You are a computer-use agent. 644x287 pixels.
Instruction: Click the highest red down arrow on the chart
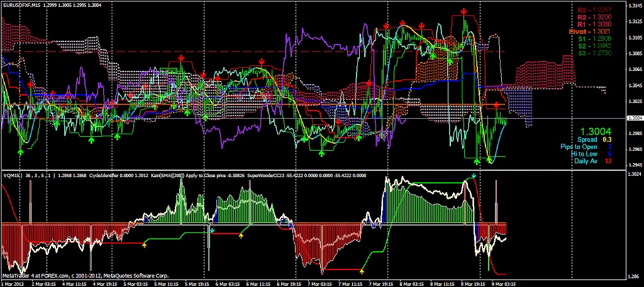coord(464,11)
